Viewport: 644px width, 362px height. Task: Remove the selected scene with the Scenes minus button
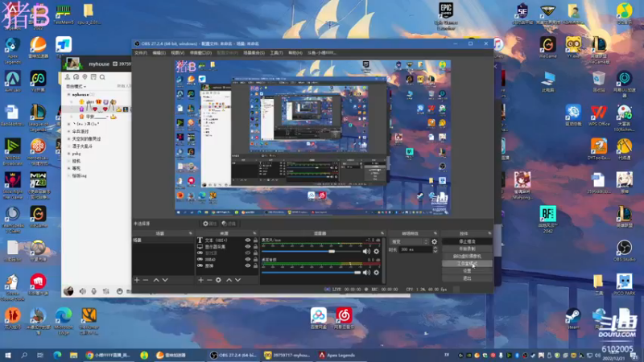(x=146, y=280)
